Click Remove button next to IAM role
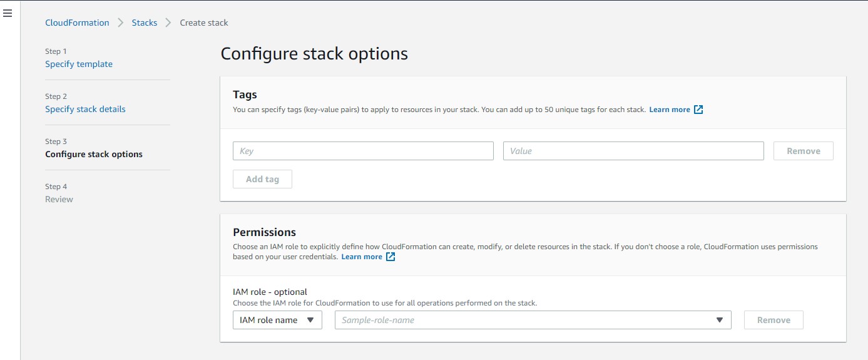The height and width of the screenshot is (360, 868). pos(773,320)
